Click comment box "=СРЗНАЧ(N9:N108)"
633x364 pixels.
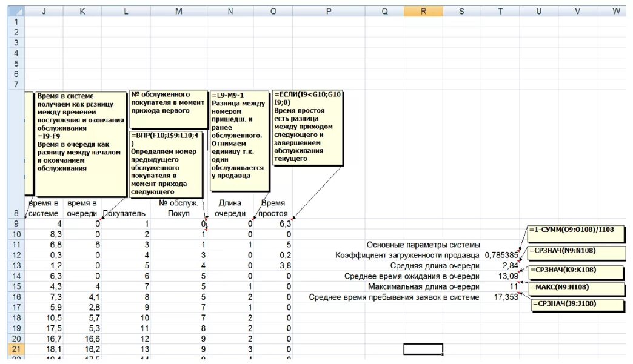point(577,253)
